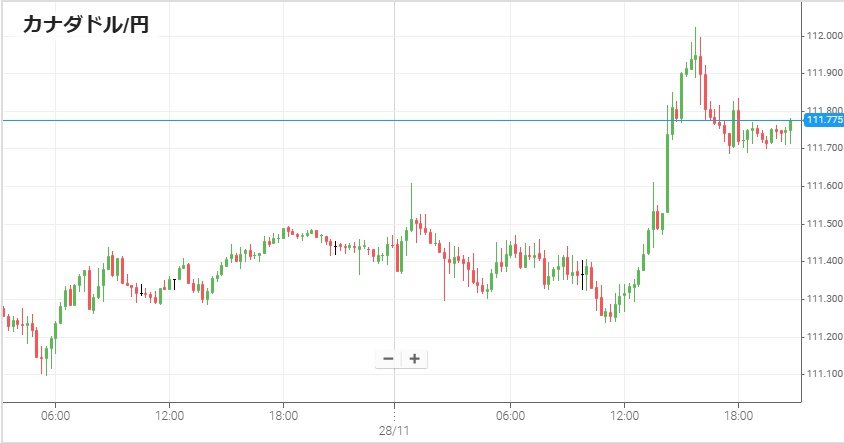Click the 111.200 price axis label
The width and height of the screenshot is (844, 443).
(x=822, y=337)
